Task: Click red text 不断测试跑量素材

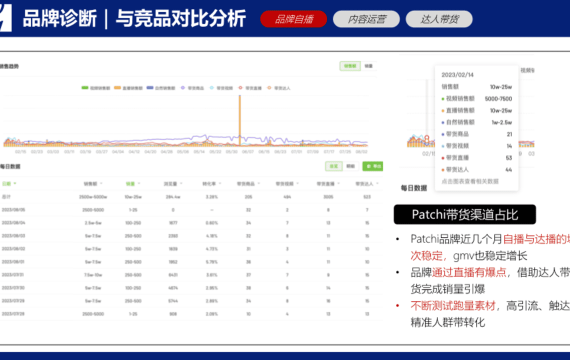Action: pyautogui.click(x=453, y=306)
